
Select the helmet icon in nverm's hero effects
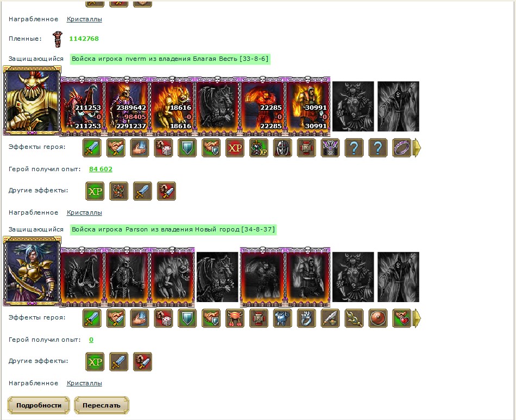point(282,148)
